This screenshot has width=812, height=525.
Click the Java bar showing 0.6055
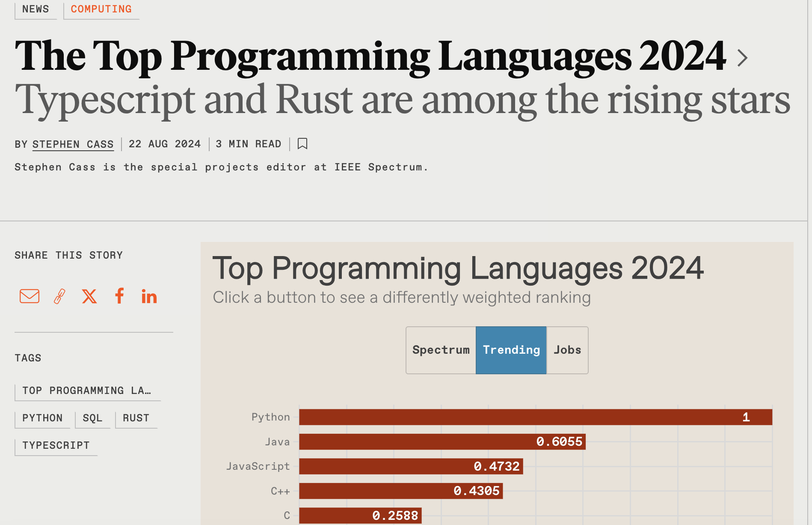click(442, 441)
